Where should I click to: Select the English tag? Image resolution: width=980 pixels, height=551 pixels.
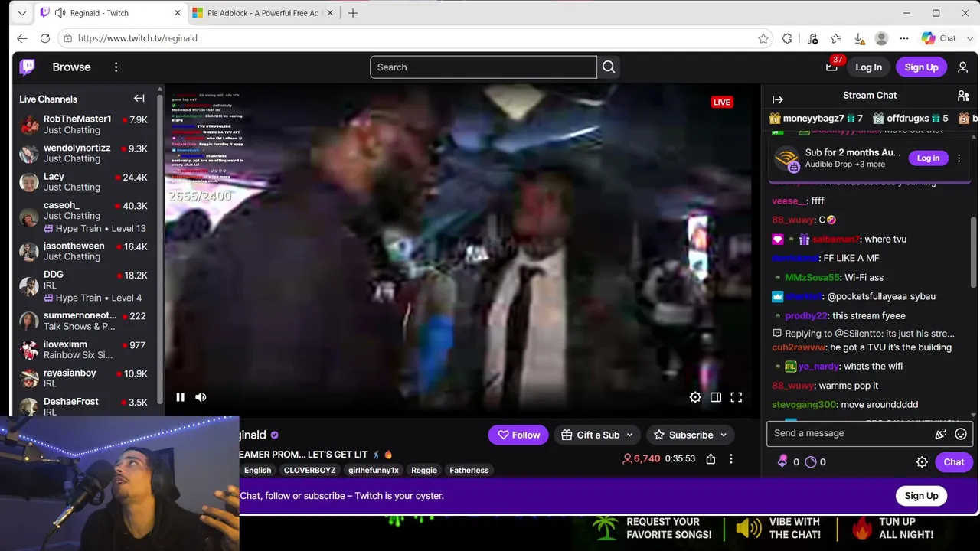257,471
